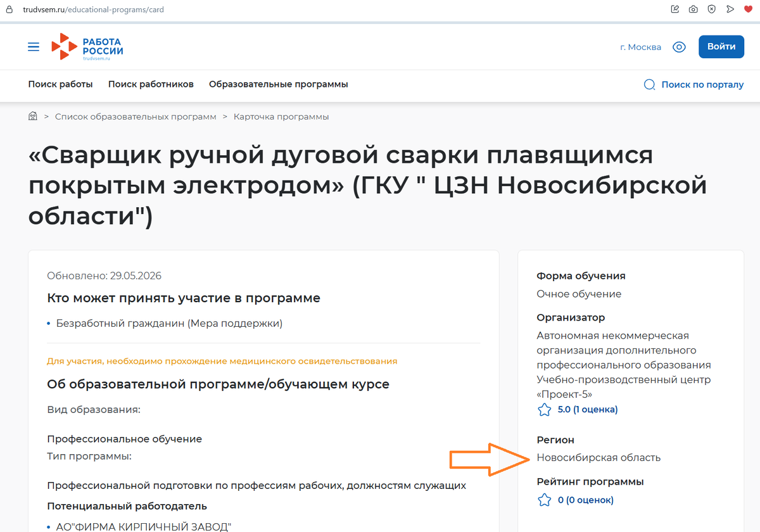The height and width of the screenshot is (532, 760).
Task: Click the browser send arrow icon
Action: [x=730, y=9]
